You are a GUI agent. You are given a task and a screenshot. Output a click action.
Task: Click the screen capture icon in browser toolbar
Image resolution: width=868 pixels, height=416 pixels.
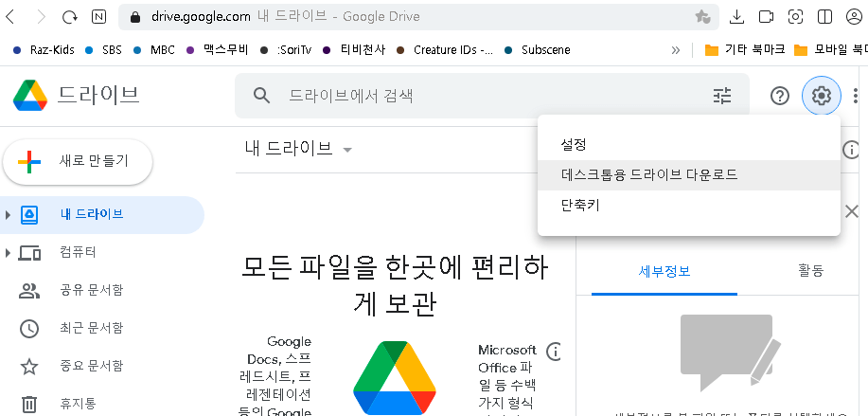[795, 17]
